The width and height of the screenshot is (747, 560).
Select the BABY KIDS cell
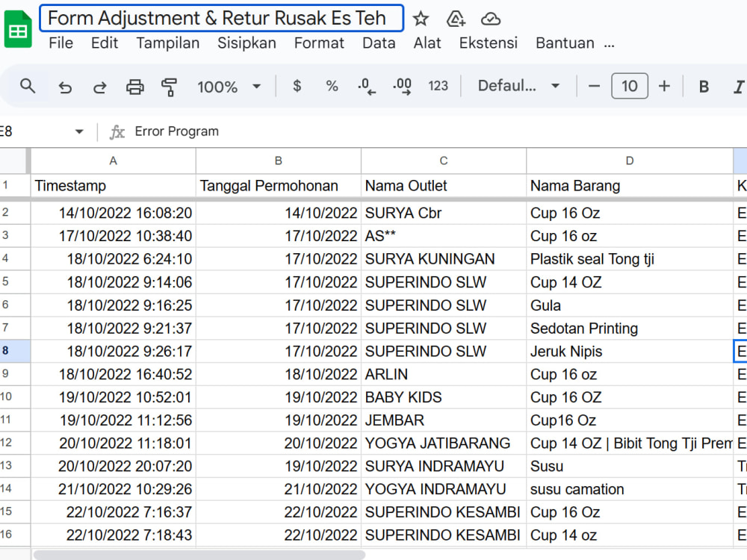444,397
